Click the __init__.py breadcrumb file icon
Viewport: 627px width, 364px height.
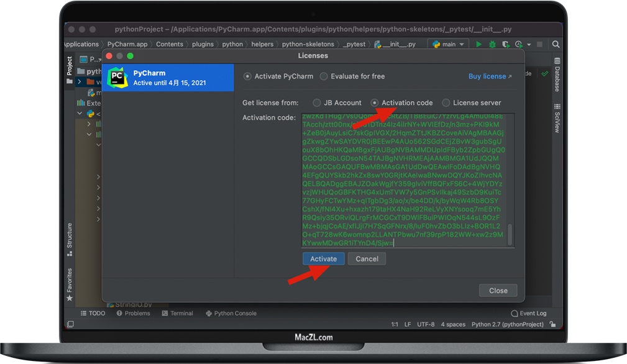[377, 44]
